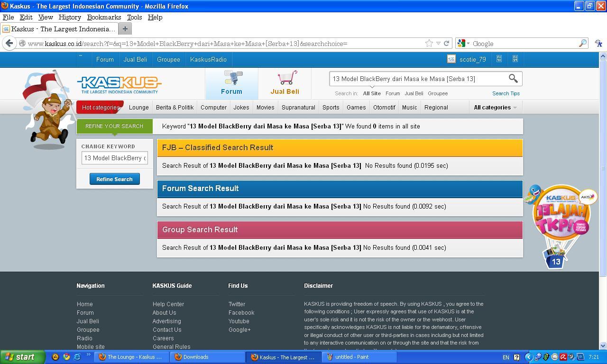Viewport: 607px width, 364px height.
Task: Open the Help menu
Action: point(155,17)
